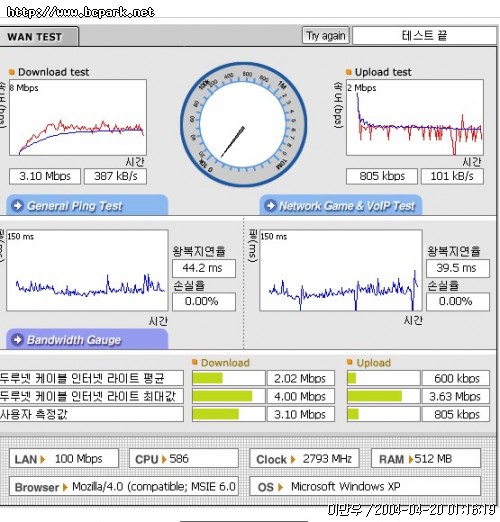Click the General Ping Test latency graph
This screenshot has width=500, height=522.
point(87,270)
